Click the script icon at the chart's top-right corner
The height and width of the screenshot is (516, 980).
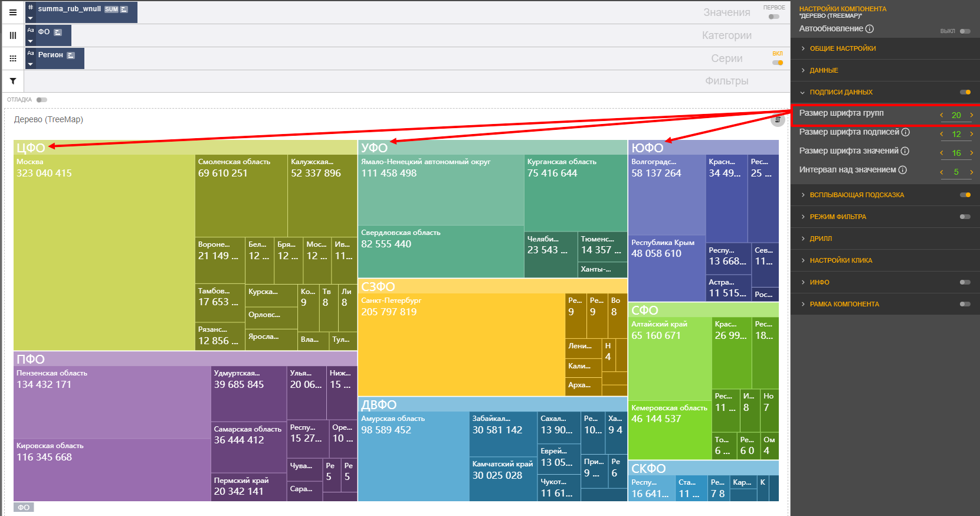coord(778,120)
